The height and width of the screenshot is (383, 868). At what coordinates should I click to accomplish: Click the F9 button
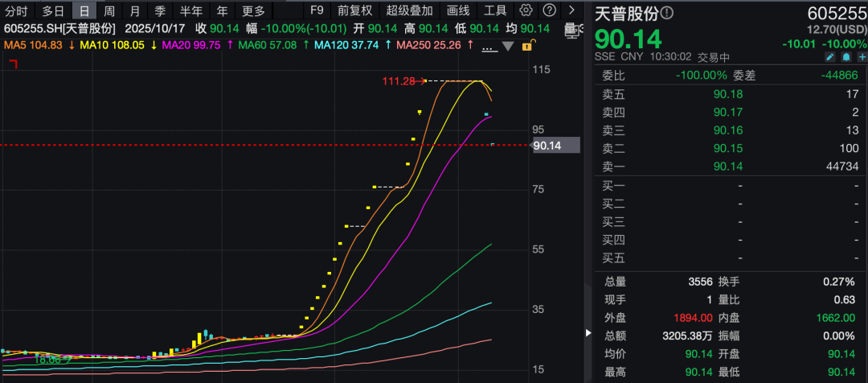pos(317,10)
